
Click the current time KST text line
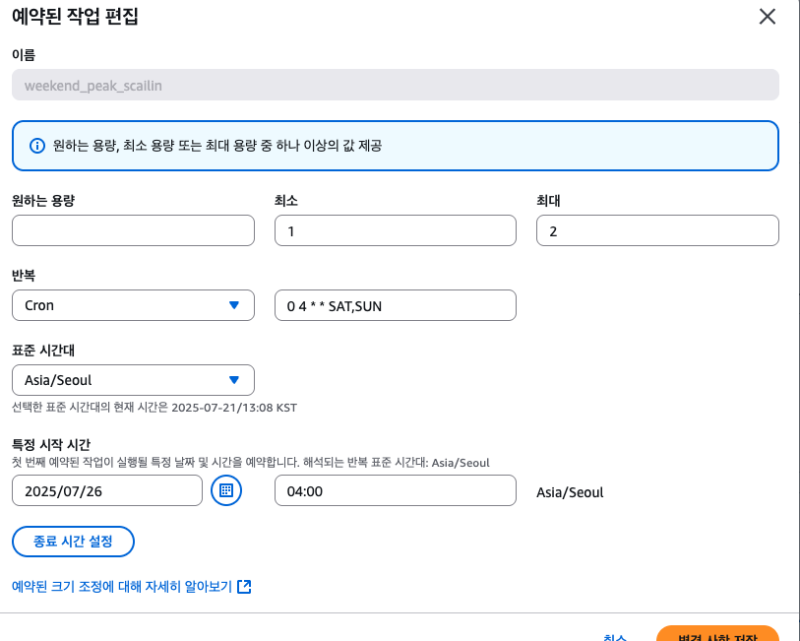(154, 407)
